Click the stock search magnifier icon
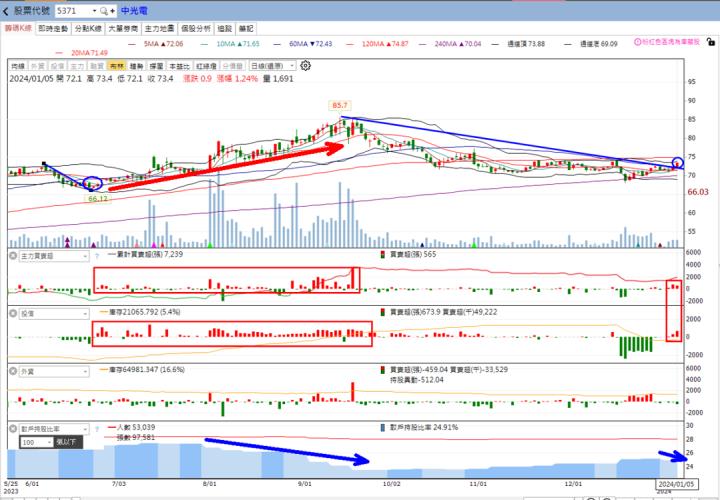The width and height of the screenshot is (720, 500). coord(103,9)
